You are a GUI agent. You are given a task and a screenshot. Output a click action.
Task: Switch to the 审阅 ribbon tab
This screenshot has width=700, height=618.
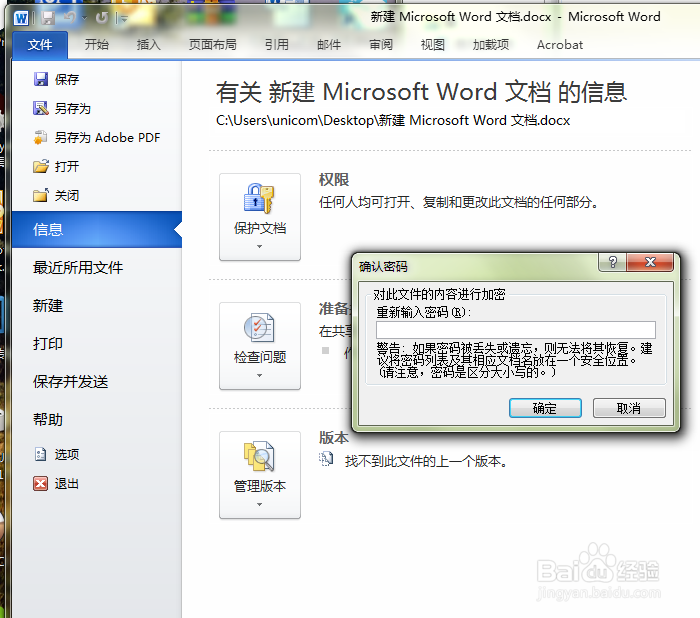click(x=381, y=45)
